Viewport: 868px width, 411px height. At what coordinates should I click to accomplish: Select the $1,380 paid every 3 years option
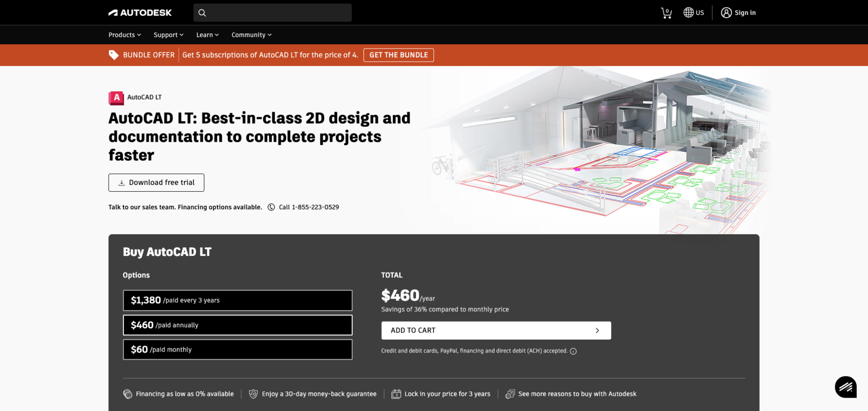238,300
